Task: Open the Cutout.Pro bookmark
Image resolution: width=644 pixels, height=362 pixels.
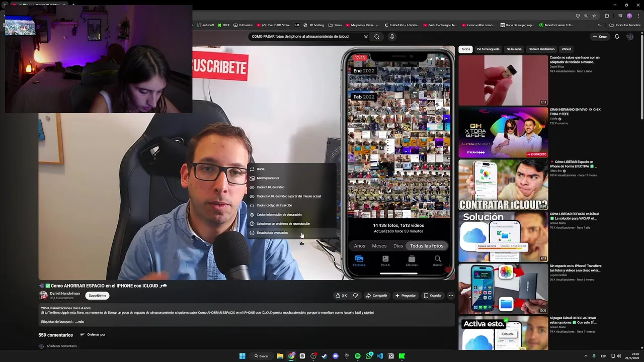Action: (x=401, y=25)
